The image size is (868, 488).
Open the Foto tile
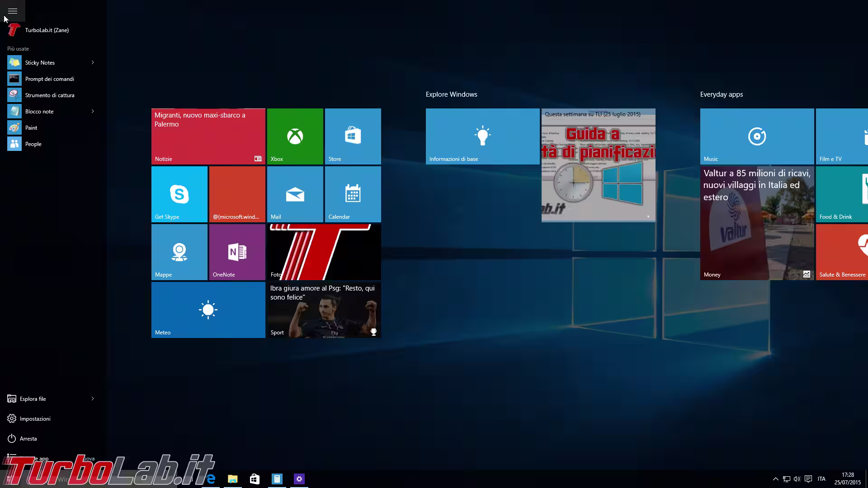tap(324, 252)
